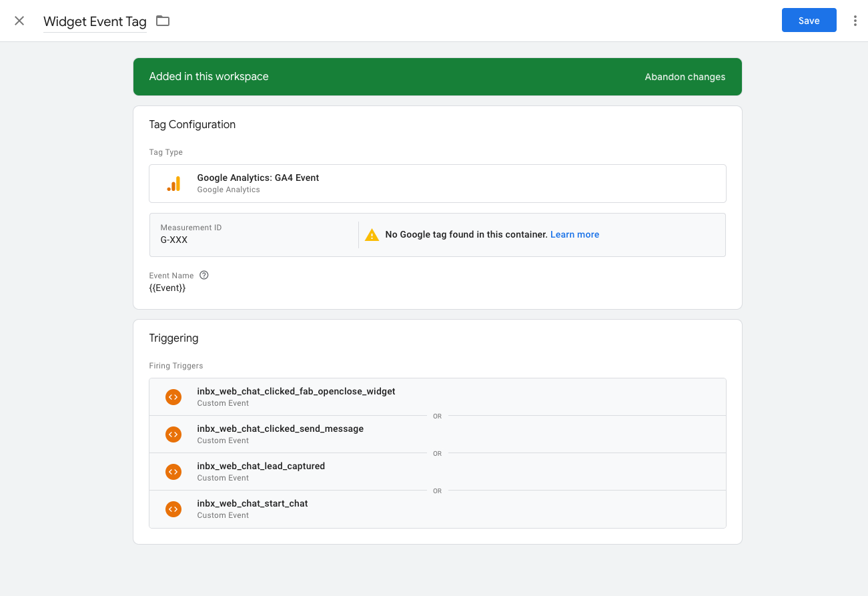The image size is (868, 596).
Task: Open the inbx_web_chat_lead_captured trigger
Action: [438, 472]
